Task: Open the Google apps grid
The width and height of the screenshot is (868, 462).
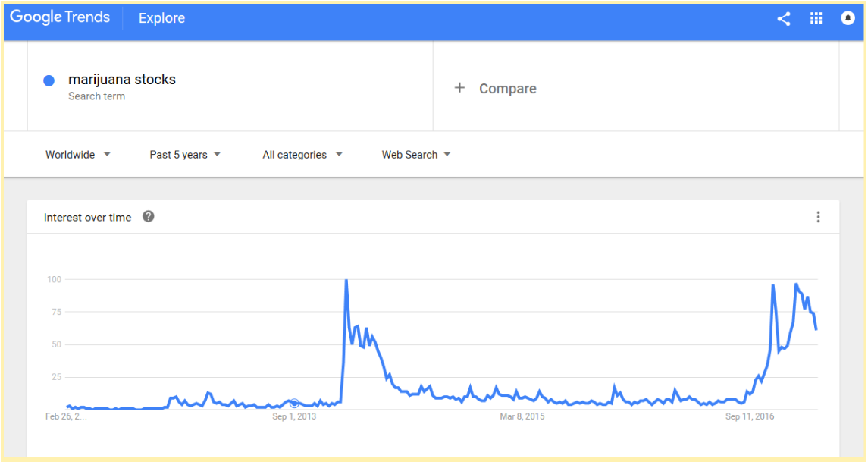Action: click(x=816, y=19)
